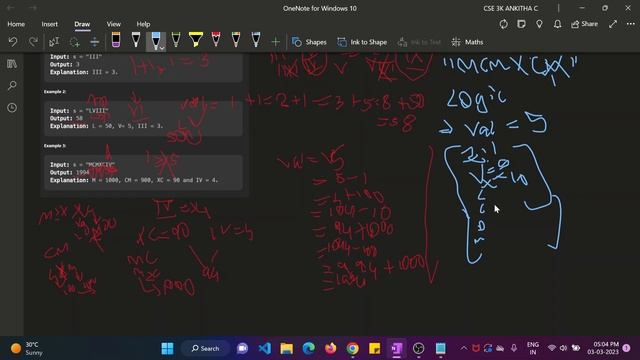
Task: Open OneNote notifications bell
Action: (558, 24)
